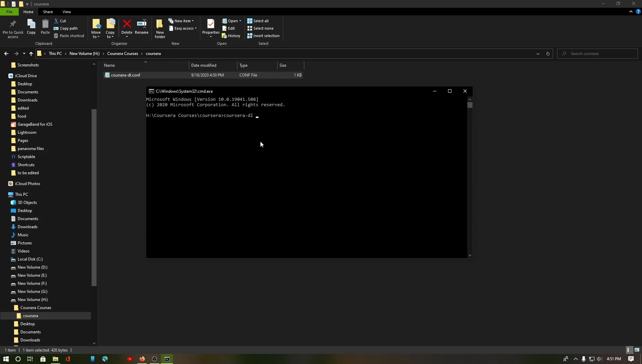Click Paste shortcut
Image resolution: width=642 pixels, height=364 pixels.
[x=69, y=36]
